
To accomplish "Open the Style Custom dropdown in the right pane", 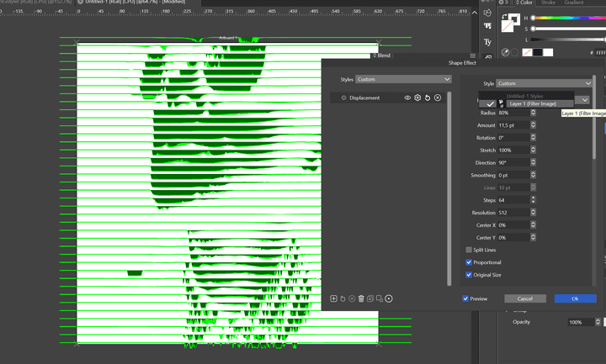I will (x=545, y=83).
